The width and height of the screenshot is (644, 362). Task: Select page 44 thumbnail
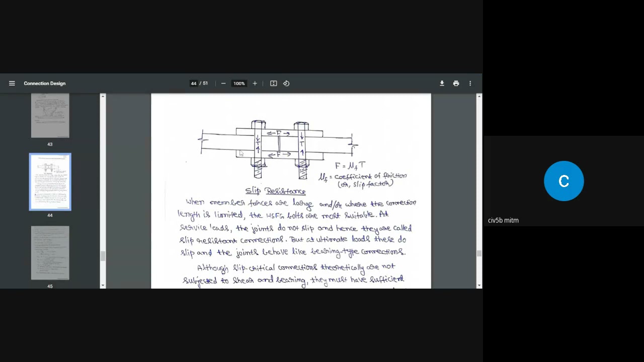tap(50, 182)
